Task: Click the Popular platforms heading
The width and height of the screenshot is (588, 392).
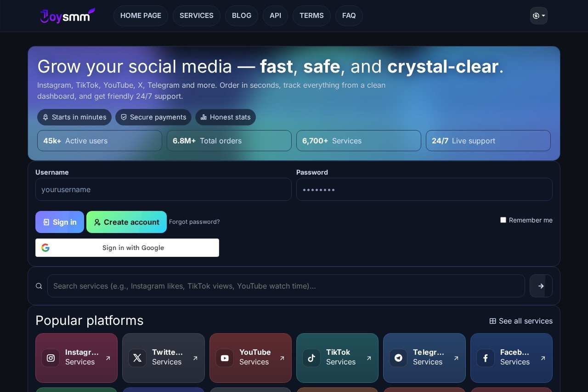Action: [x=90, y=320]
